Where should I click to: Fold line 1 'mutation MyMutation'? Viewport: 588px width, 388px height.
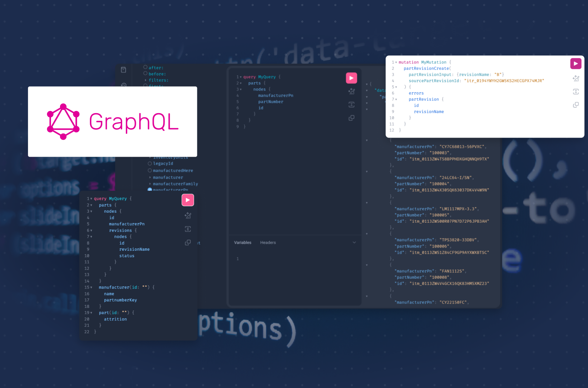[396, 62]
